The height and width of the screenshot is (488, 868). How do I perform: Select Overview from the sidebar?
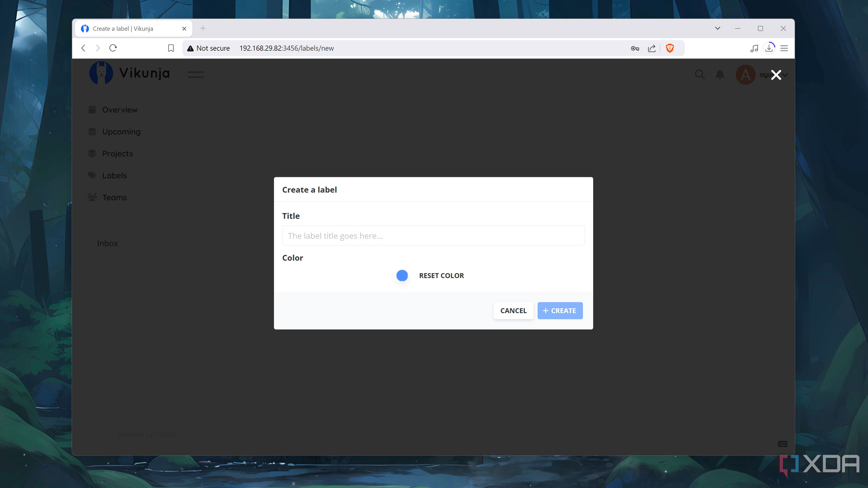click(120, 109)
